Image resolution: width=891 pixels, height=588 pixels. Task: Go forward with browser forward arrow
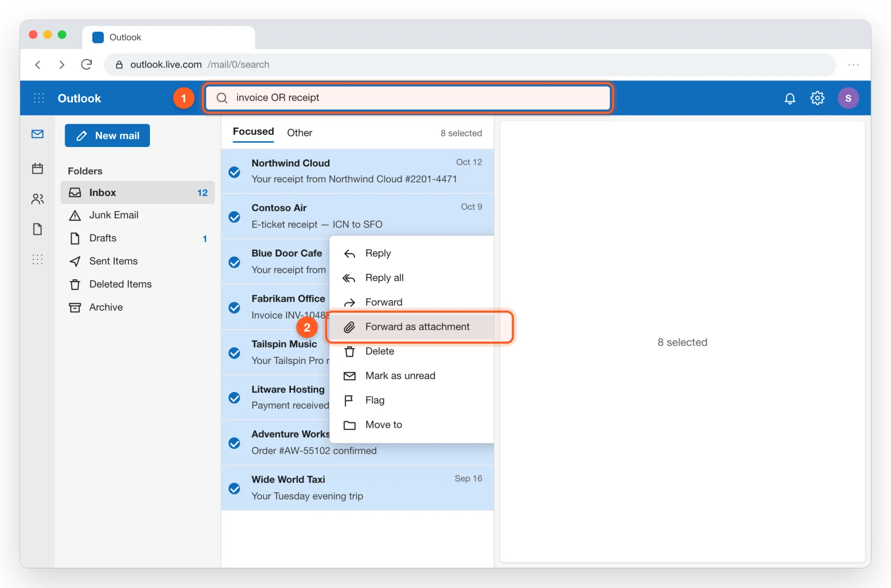(61, 64)
